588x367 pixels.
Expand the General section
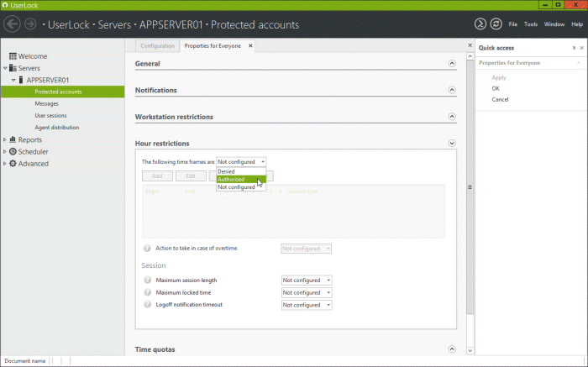452,64
